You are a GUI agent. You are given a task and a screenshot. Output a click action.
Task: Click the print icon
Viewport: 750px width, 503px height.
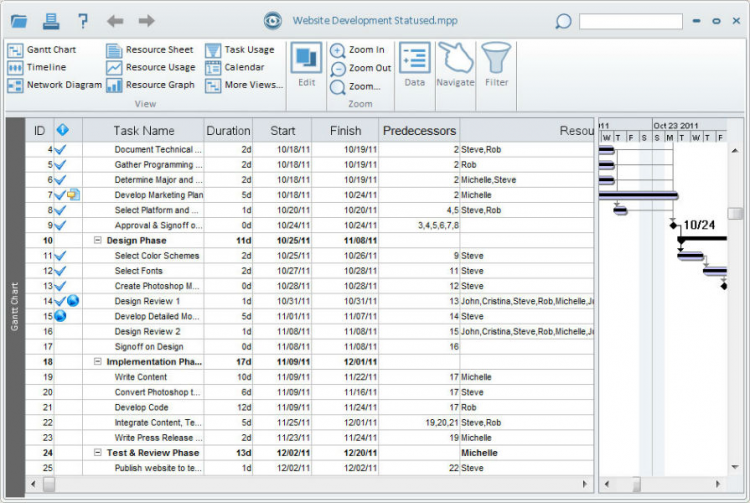coord(51,21)
